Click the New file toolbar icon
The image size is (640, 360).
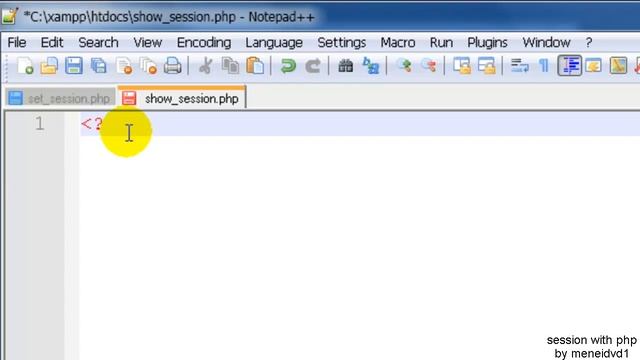tap(25, 66)
